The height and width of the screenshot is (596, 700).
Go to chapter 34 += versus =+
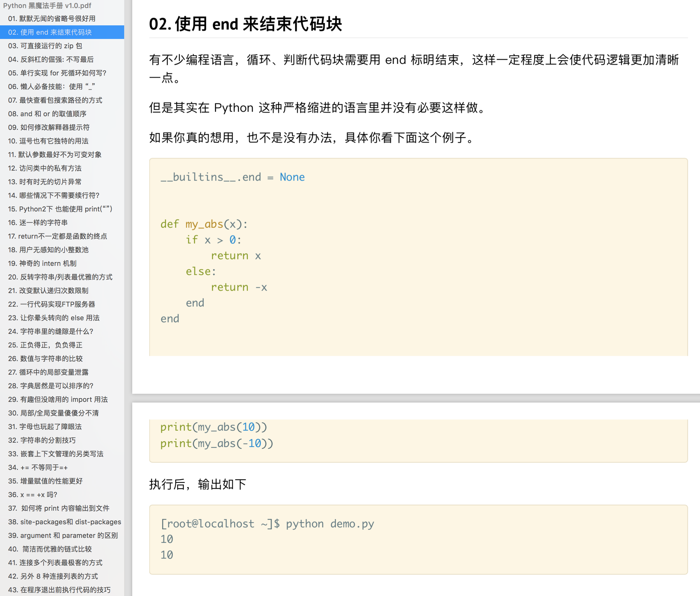[38, 467]
